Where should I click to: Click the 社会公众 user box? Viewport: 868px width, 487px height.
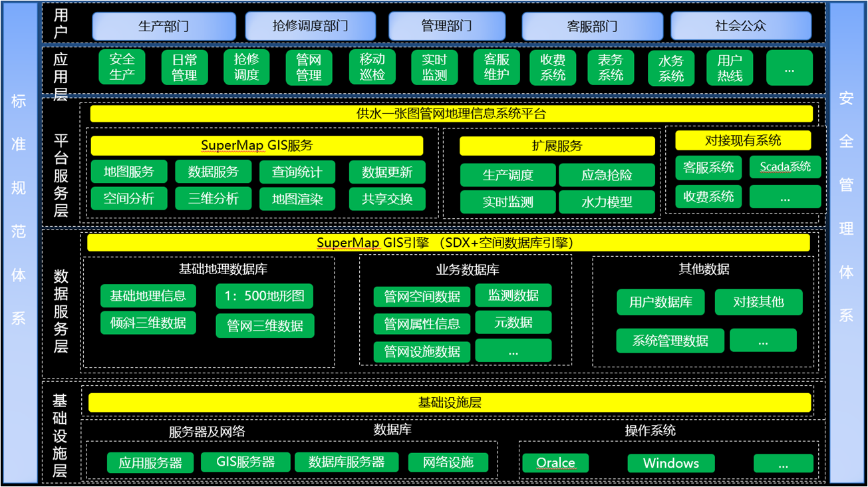740,27
